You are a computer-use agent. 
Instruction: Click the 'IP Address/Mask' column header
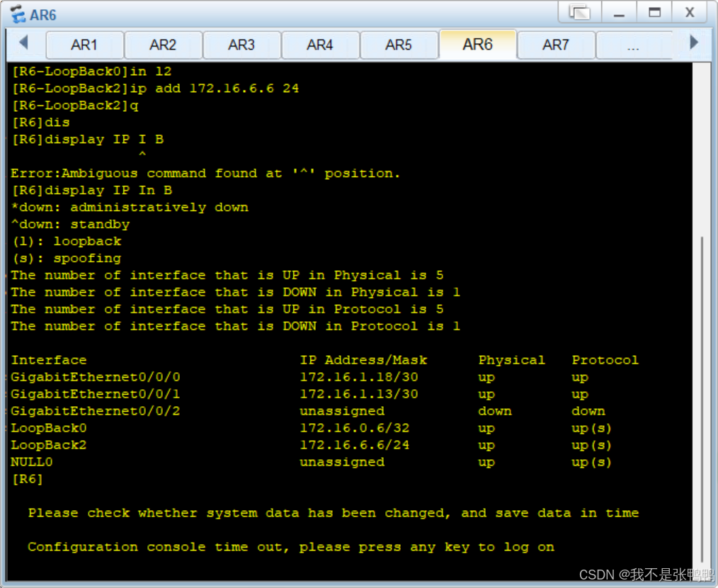click(363, 360)
